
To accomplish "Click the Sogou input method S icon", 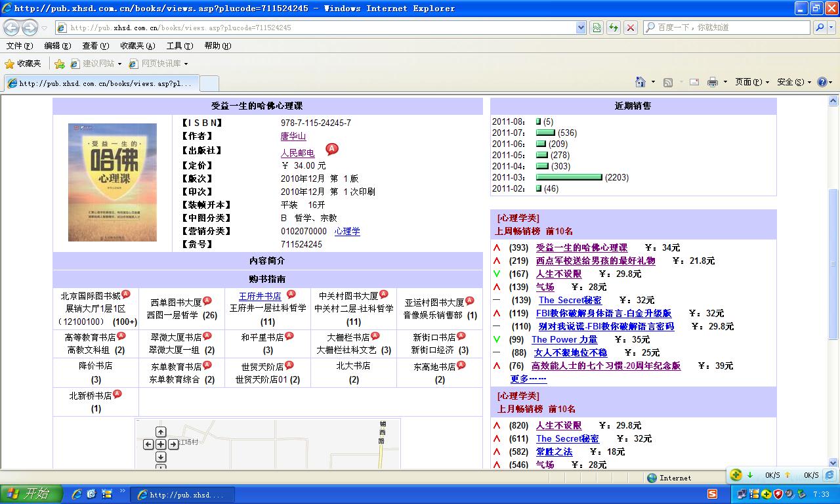I will pos(713,493).
